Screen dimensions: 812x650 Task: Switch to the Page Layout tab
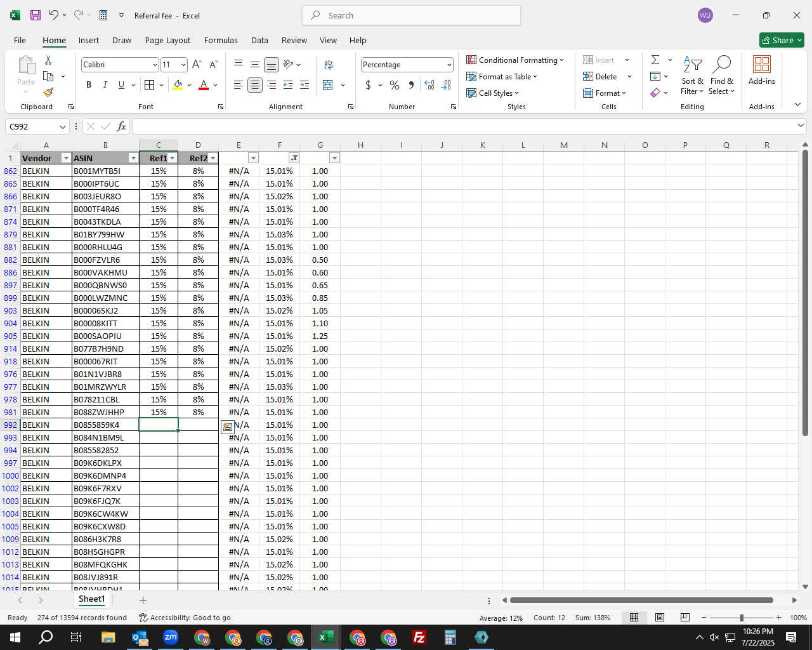coord(167,40)
